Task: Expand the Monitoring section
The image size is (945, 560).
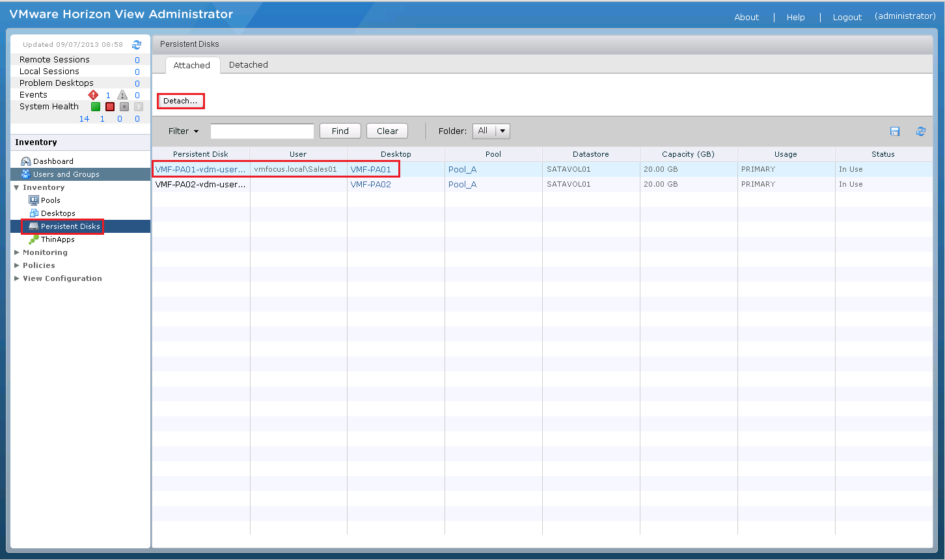Action: click(x=17, y=252)
